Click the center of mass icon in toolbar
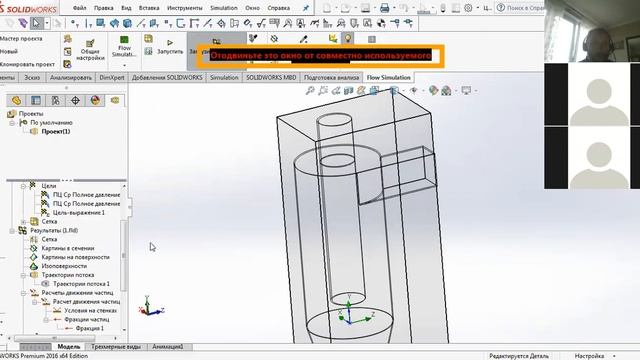This screenshot has width=640, height=360. click(381, 24)
